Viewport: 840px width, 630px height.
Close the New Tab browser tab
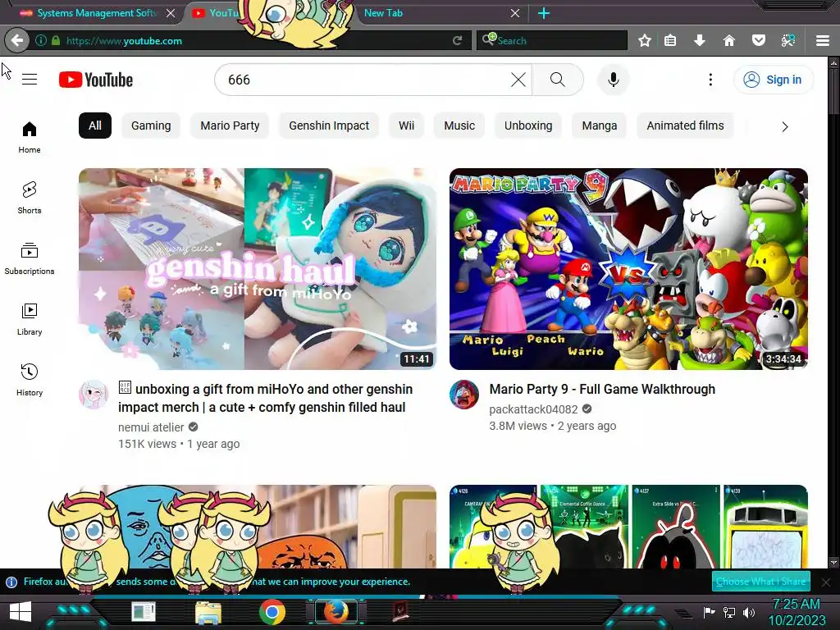(515, 13)
